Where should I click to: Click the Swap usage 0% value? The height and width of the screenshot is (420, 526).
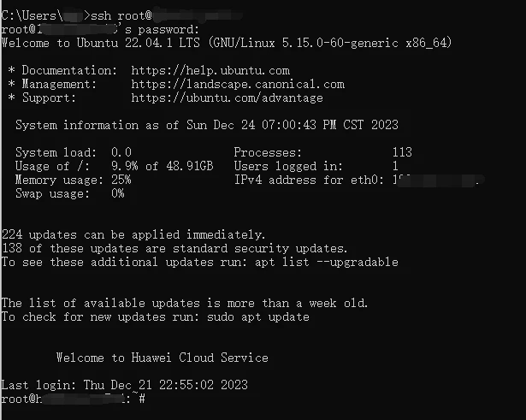tap(118, 193)
